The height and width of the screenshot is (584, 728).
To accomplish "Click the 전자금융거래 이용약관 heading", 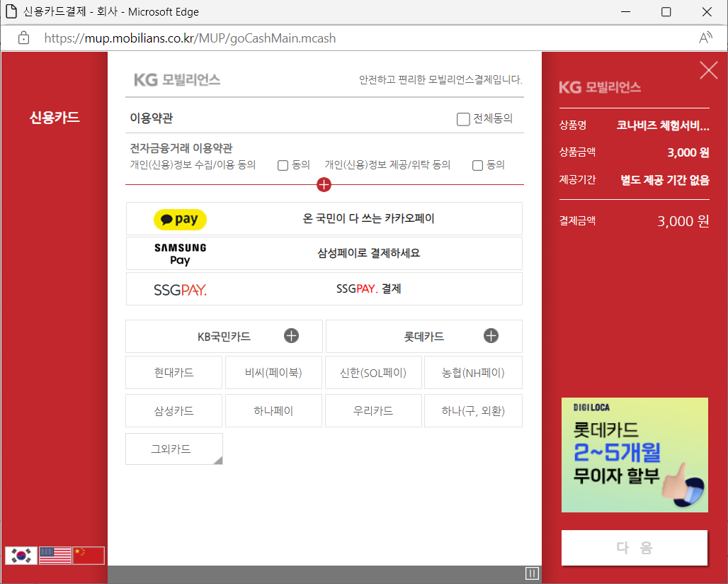I will pyautogui.click(x=181, y=149).
